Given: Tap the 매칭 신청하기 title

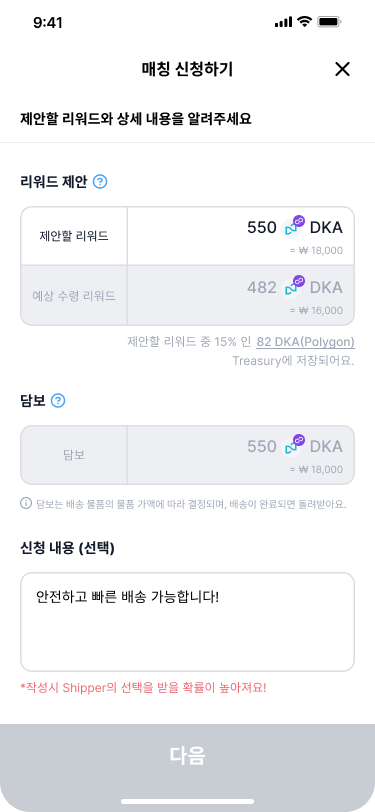Looking at the screenshot, I should tap(188, 69).
